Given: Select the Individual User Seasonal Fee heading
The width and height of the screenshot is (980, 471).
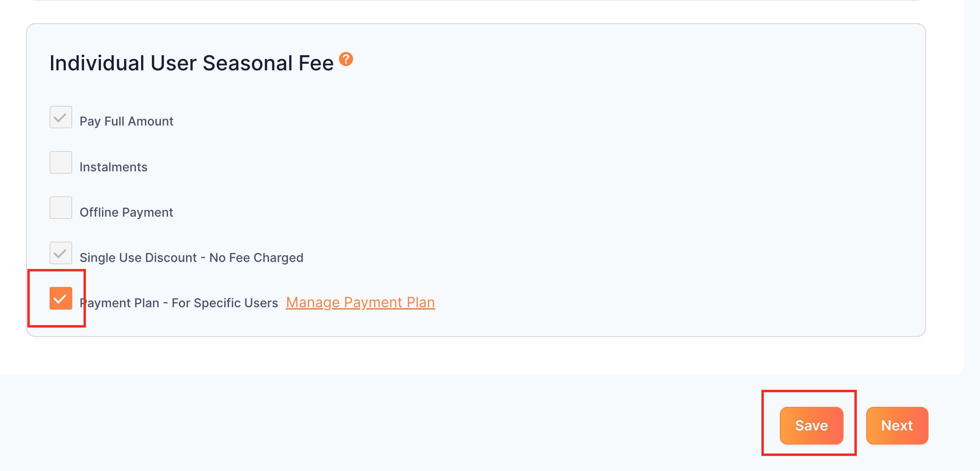Looking at the screenshot, I should click(191, 63).
